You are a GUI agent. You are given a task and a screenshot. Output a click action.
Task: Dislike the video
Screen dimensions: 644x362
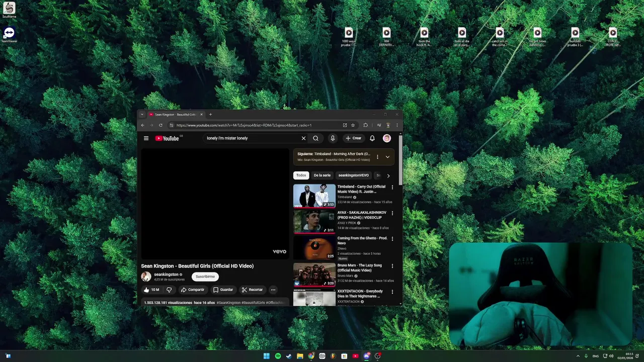[x=169, y=290]
